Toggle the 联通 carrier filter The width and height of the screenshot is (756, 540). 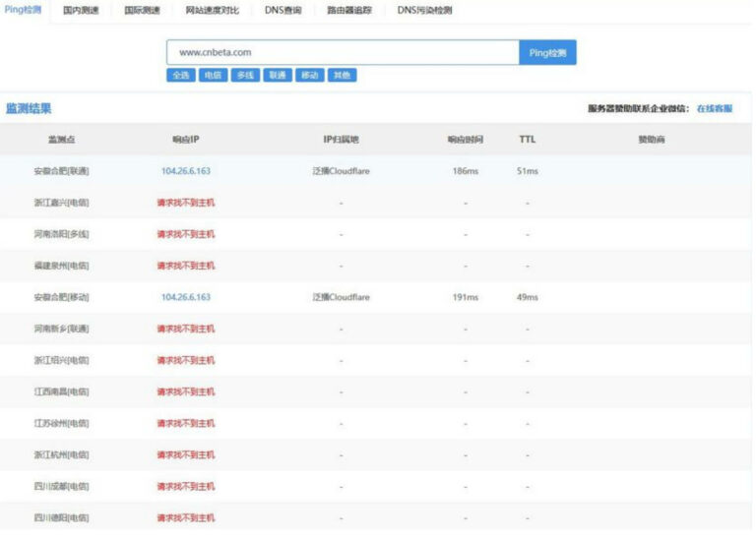point(278,75)
